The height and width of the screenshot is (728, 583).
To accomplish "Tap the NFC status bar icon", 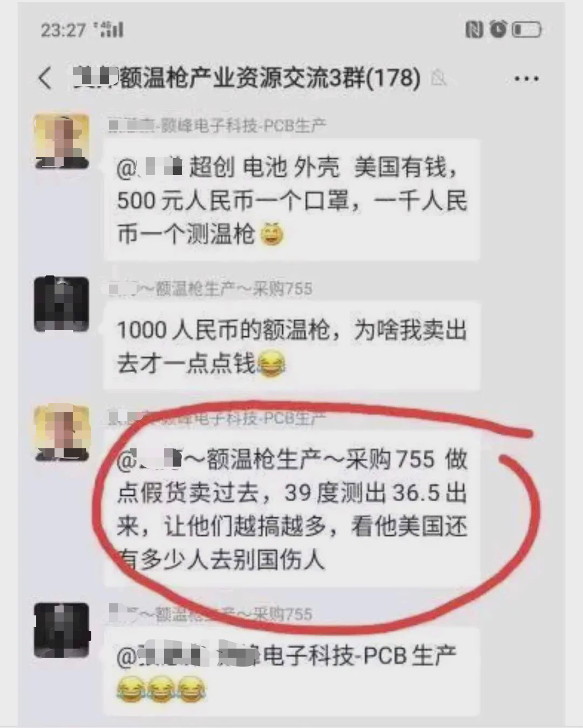I will point(474,30).
